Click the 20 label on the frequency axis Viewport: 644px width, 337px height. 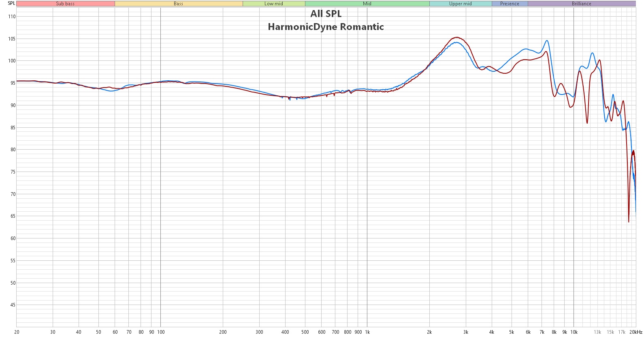click(x=17, y=332)
